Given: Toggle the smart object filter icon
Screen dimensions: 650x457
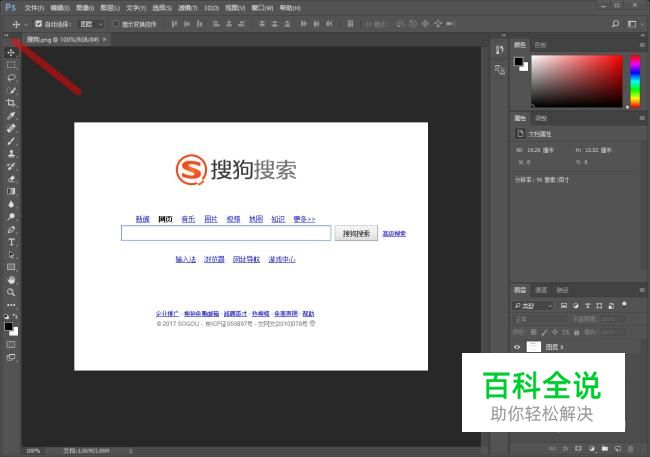Looking at the screenshot, I should [611, 306].
